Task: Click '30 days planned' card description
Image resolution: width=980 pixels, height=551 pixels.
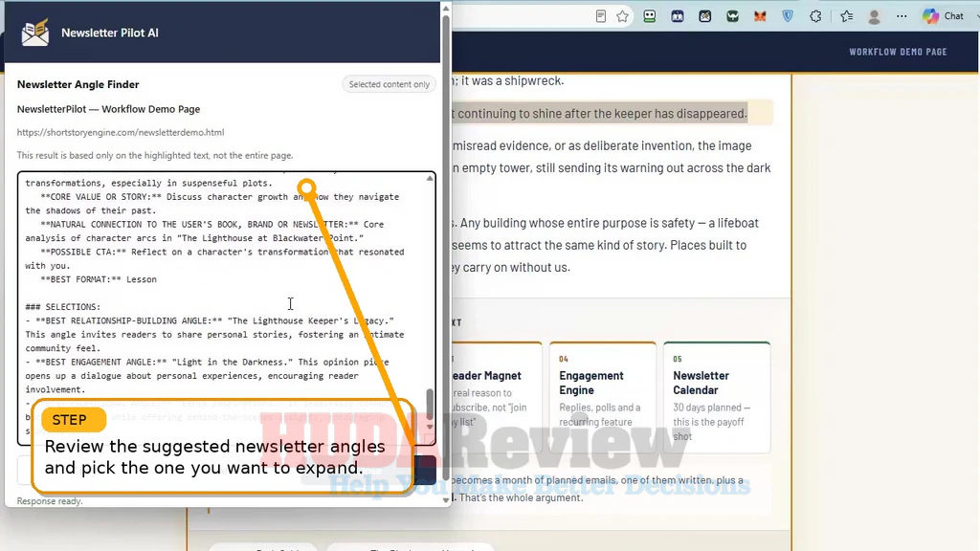Action: click(712, 422)
